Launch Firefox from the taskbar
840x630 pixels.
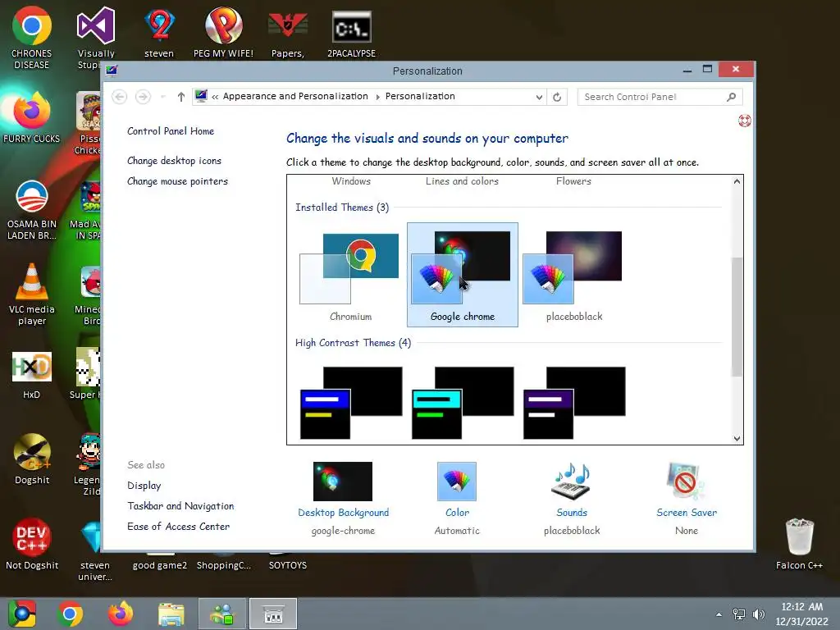[121, 614]
